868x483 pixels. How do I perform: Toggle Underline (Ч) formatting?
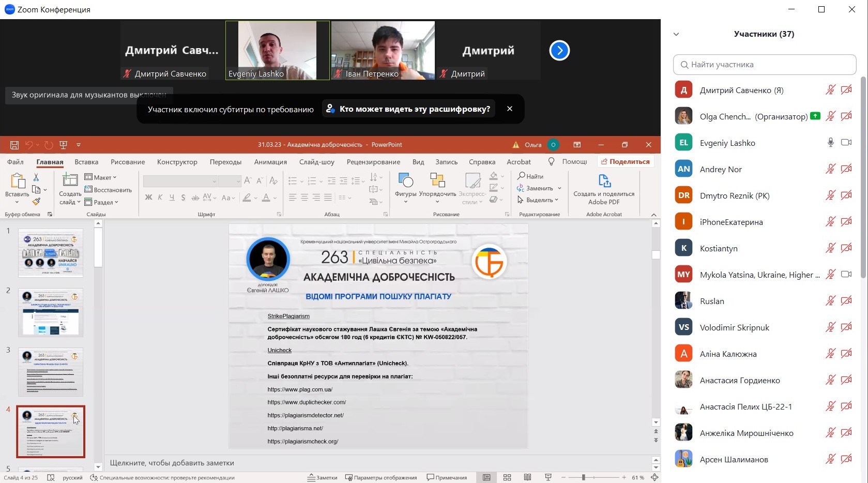click(x=172, y=198)
